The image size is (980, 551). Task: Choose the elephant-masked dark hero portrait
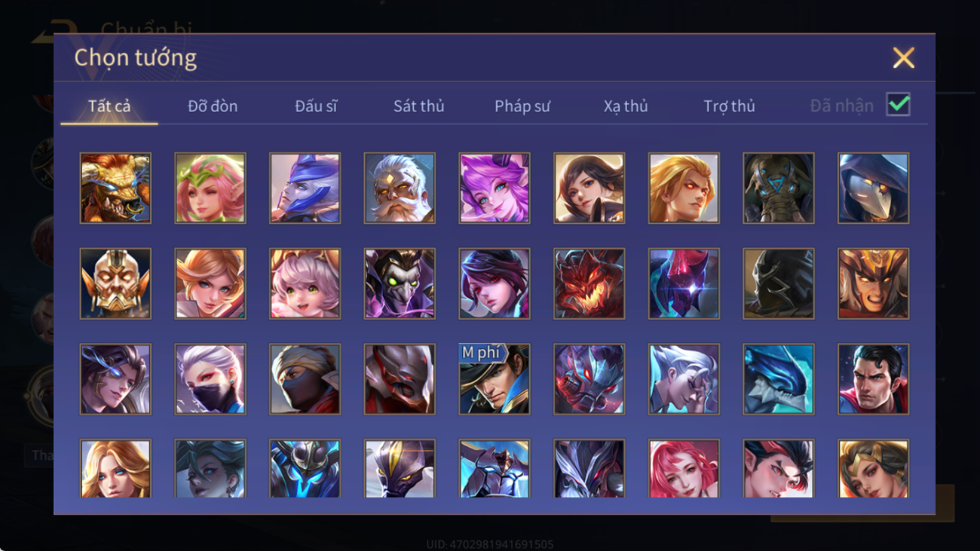(779, 188)
